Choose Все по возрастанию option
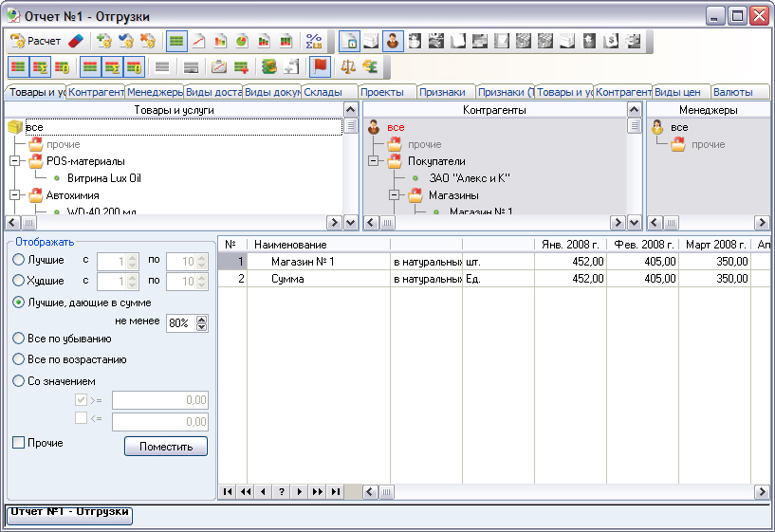This screenshot has width=775, height=532. [x=18, y=359]
